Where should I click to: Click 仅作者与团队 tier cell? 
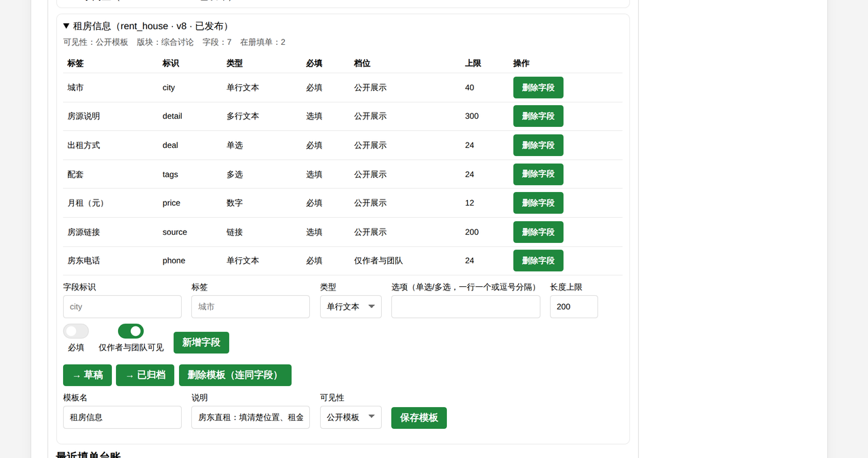[x=378, y=261]
